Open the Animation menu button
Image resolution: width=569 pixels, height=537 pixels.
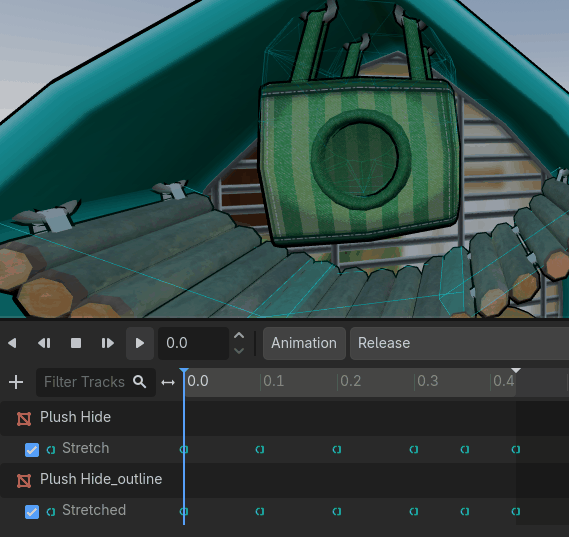(x=304, y=343)
